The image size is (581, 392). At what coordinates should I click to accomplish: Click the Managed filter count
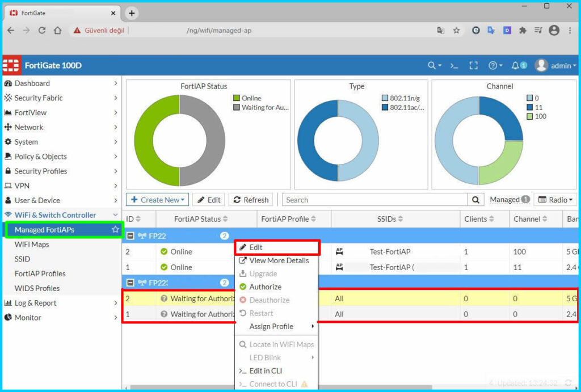point(510,200)
